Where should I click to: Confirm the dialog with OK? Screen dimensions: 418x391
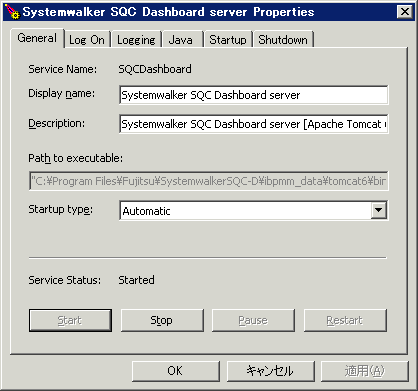click(175, 371)
